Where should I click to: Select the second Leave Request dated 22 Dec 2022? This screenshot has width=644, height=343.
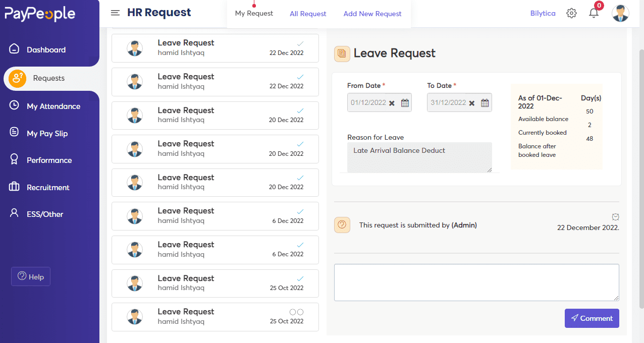[215, 82]
